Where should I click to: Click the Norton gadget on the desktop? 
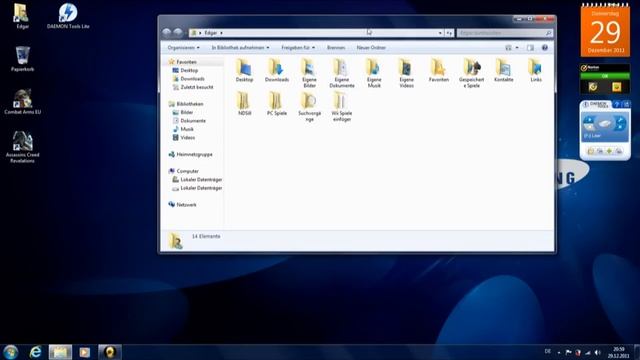tap(605, 79)
